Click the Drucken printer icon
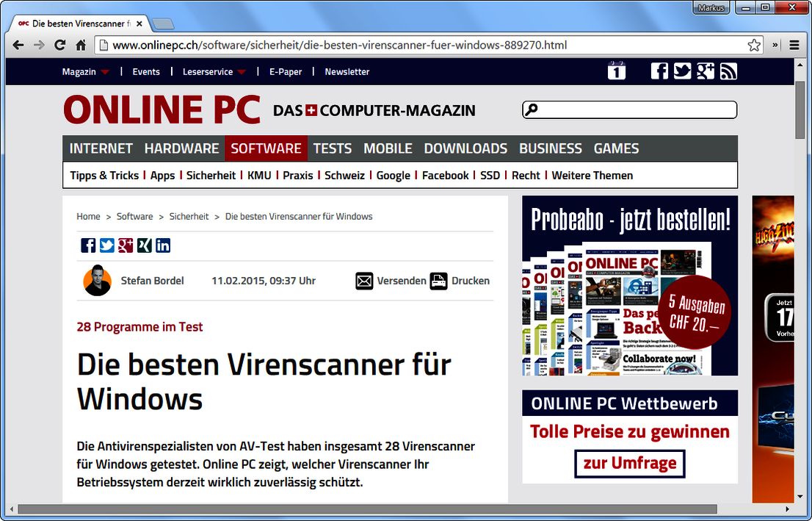The width and height of the screenshot is (812, 521). [438, 281]
